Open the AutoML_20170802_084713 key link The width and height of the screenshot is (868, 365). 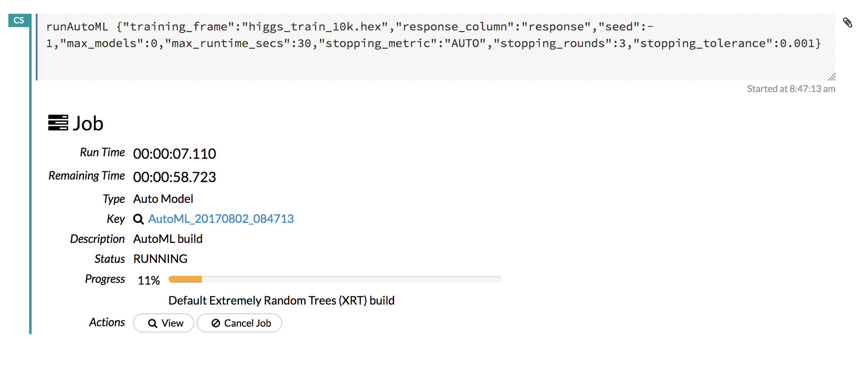(221, 219)
